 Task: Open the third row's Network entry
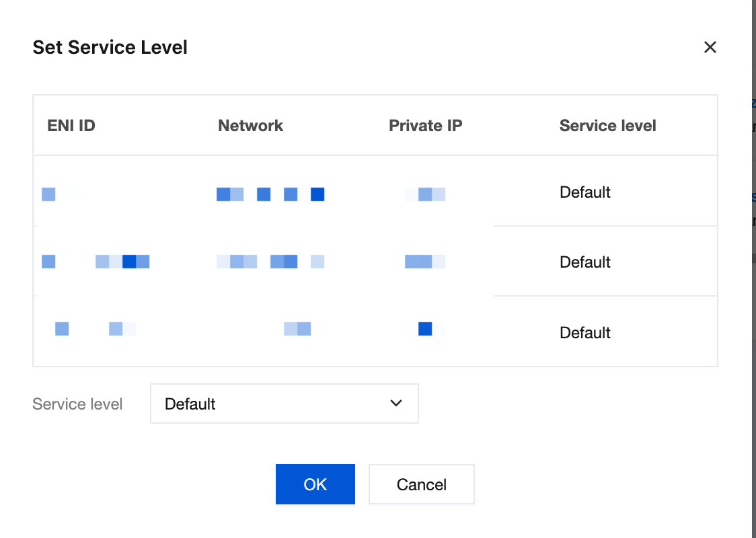297,329
